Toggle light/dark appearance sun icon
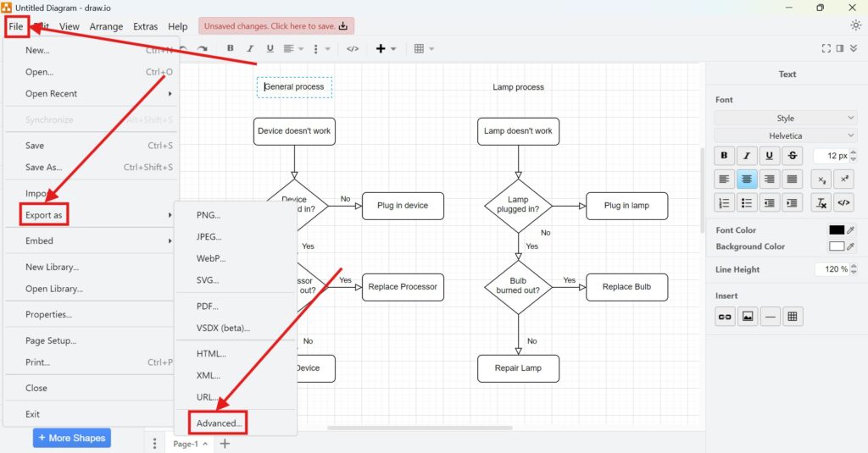Viewport: 868px width, 453px height. click(x=855, y=25)
